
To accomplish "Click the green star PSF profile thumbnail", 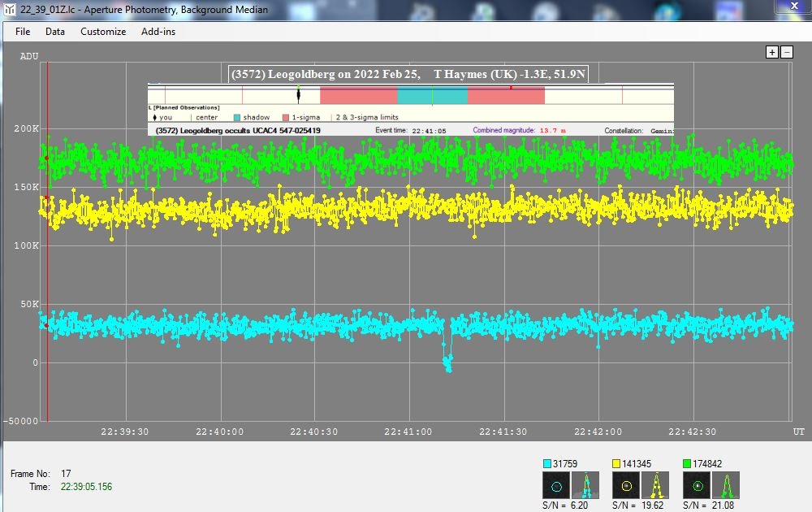I will coord(726,485).
